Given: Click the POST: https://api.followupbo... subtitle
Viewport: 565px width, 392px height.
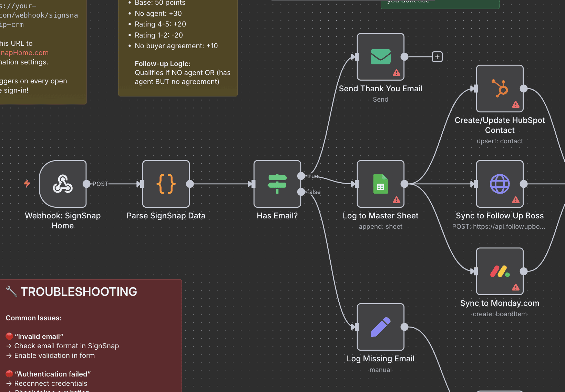Looking at the screenshot, I should [x=499, y=227].
